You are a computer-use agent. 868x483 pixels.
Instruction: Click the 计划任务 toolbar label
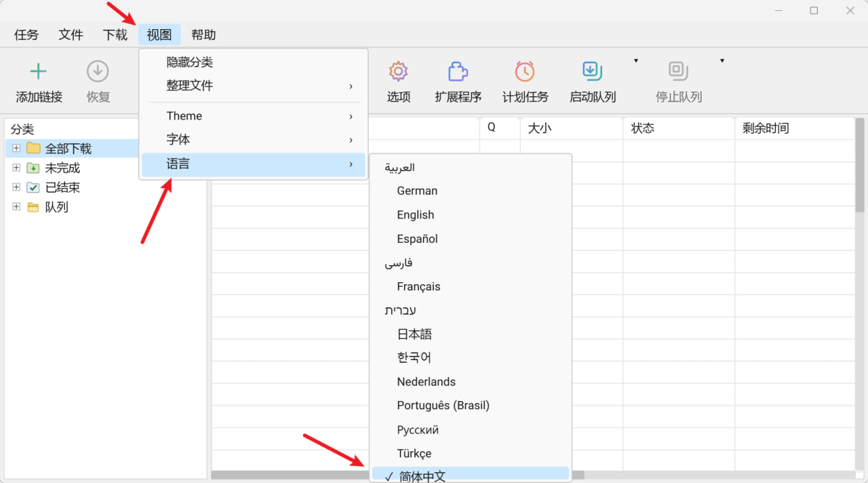click(x=525, y=97)
